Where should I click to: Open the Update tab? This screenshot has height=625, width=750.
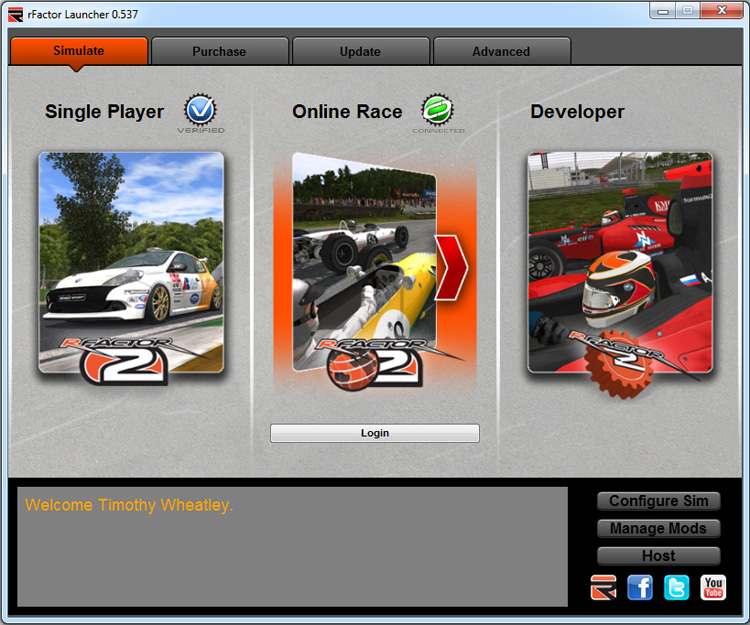point(360,52)
